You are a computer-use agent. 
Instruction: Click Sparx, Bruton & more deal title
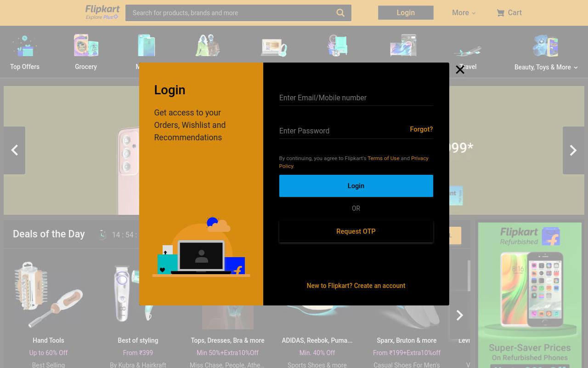407,340
